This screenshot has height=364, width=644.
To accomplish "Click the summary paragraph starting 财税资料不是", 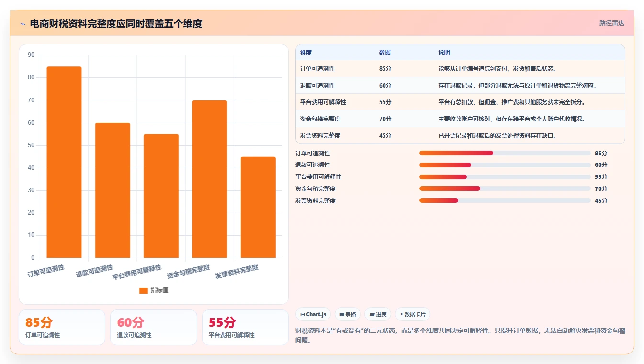I will tap(460, 335).
